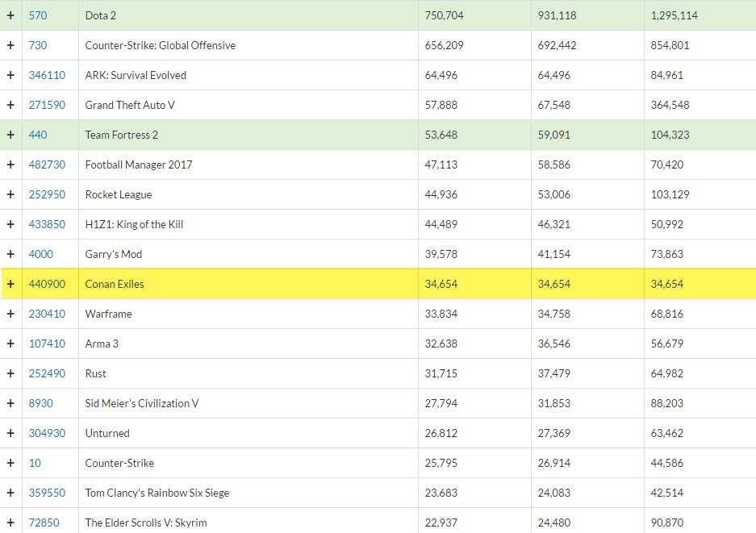Visit the 304930 app ID link
Viewport: 756px width, 533px height.
[x=47, y=433]
